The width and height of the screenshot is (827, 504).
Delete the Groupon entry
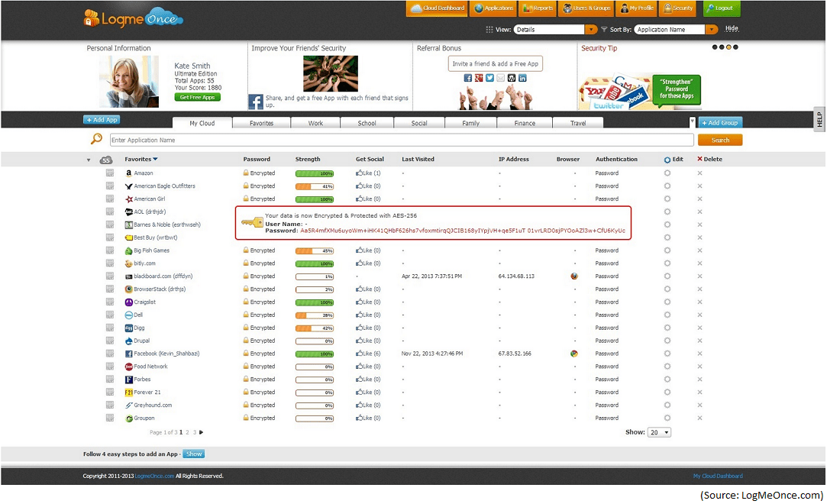point(700,418)
